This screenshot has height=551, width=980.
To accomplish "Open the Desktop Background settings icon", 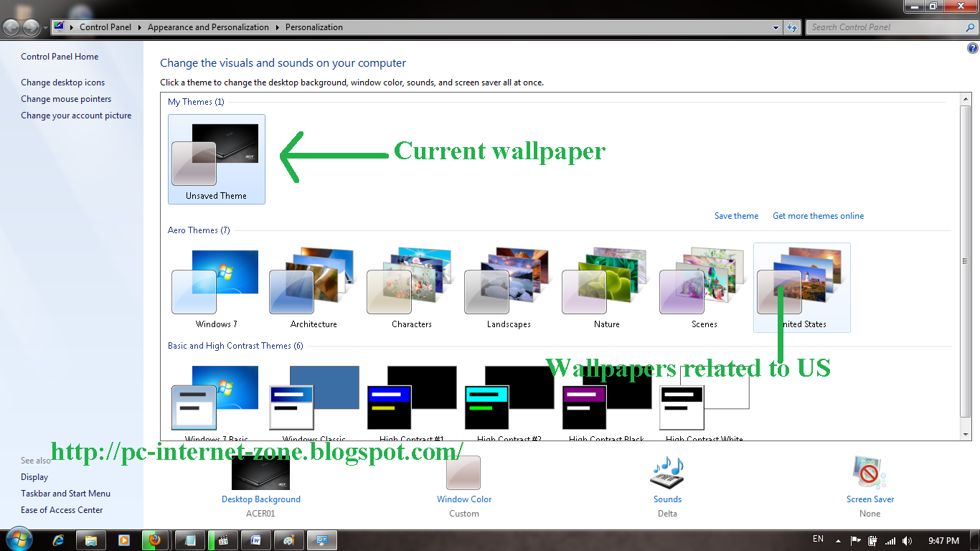I will (260, 474).
